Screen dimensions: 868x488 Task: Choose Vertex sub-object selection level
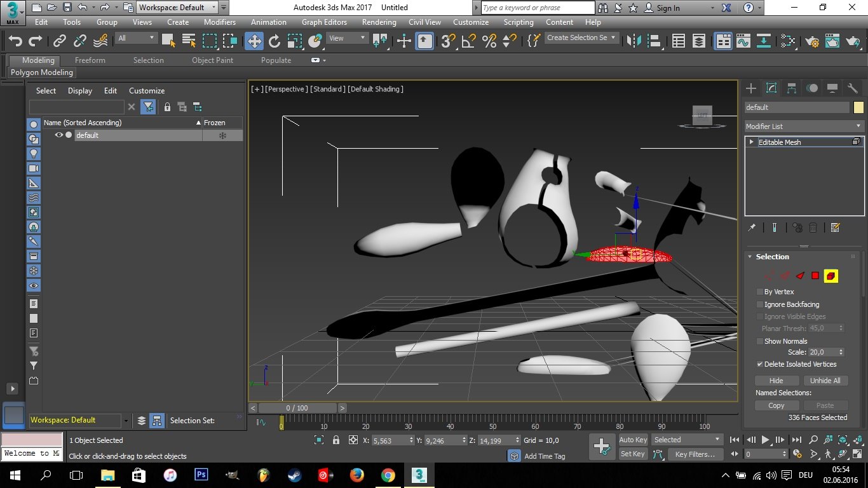coord(770,276)
